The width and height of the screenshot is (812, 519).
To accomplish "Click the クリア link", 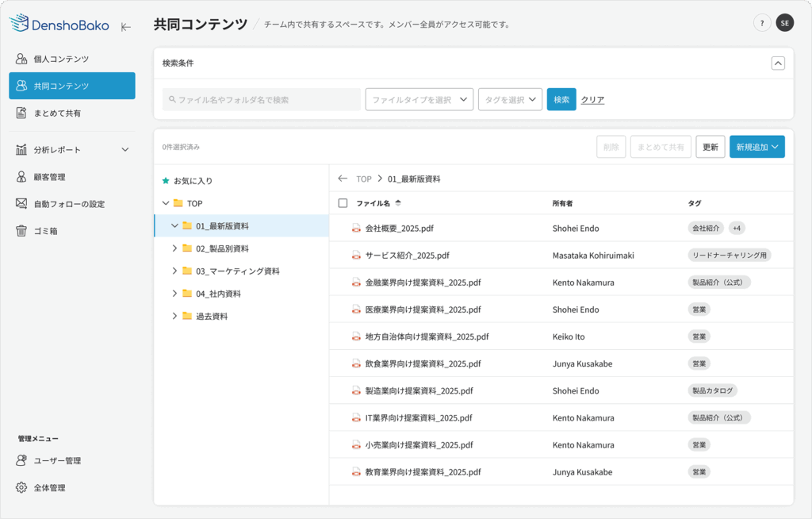I will pyautogui.click(x=592, y=100).
